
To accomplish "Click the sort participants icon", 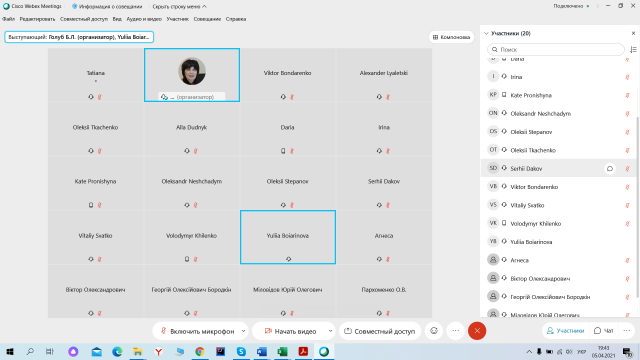I will [633, 49].
